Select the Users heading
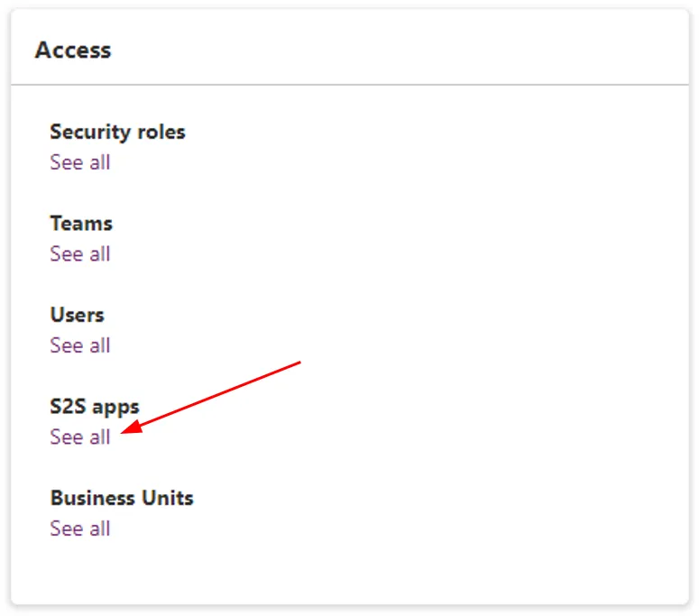The width and height of the screenshot is (699, 616). [x=78, y=315]
